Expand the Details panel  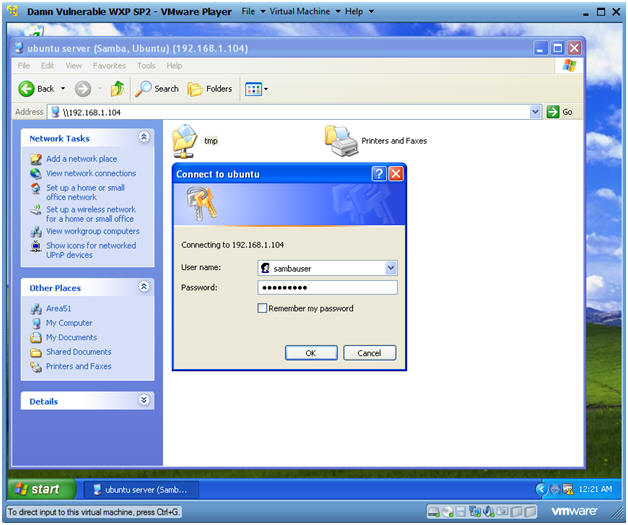pyautogui.click(x=144, y=400)
